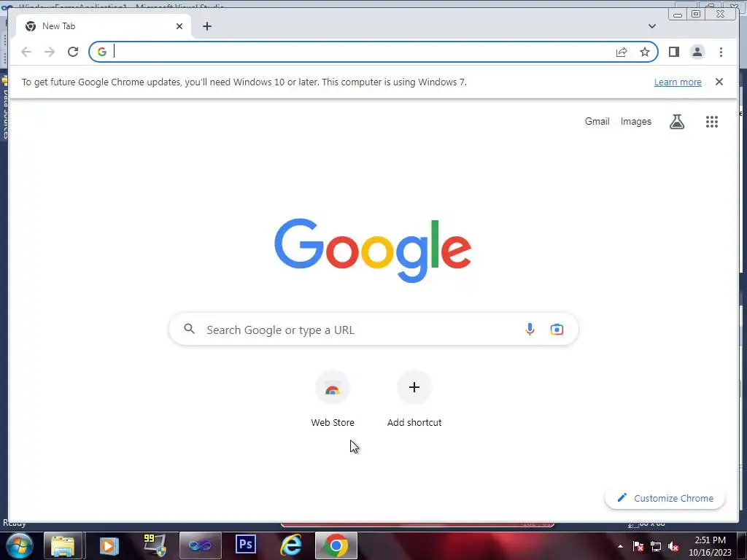Reload the current page

pos(73,52)
